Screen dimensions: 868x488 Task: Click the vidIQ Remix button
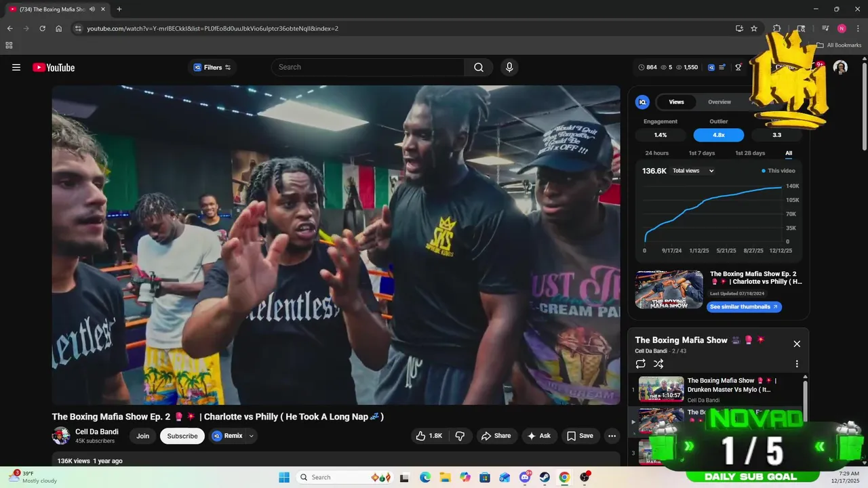[x=227, y=436]
